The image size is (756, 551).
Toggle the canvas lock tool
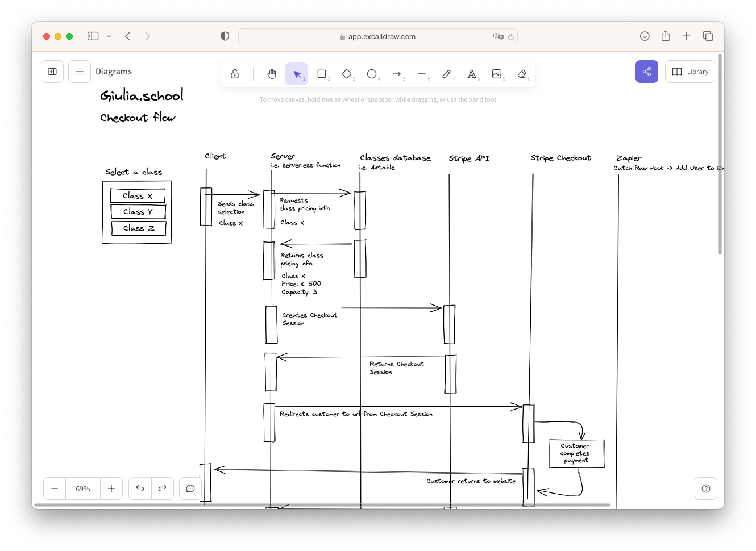pos(235,74)
